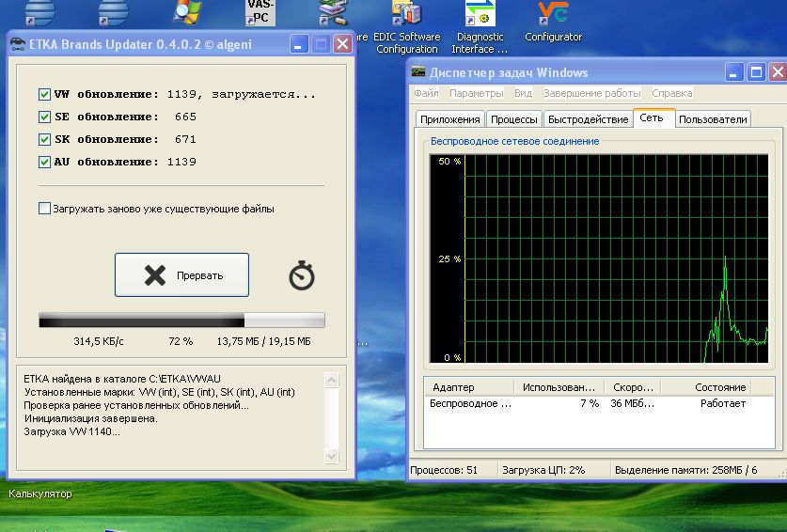Click the network usage graph

tap(599, 258)
